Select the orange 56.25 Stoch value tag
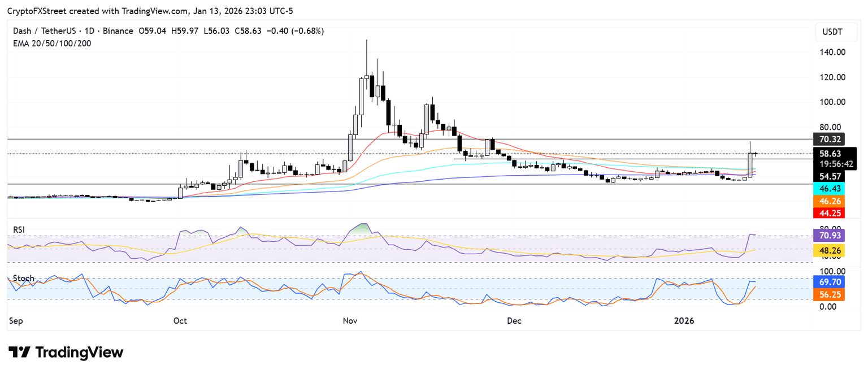 (830, 294)
